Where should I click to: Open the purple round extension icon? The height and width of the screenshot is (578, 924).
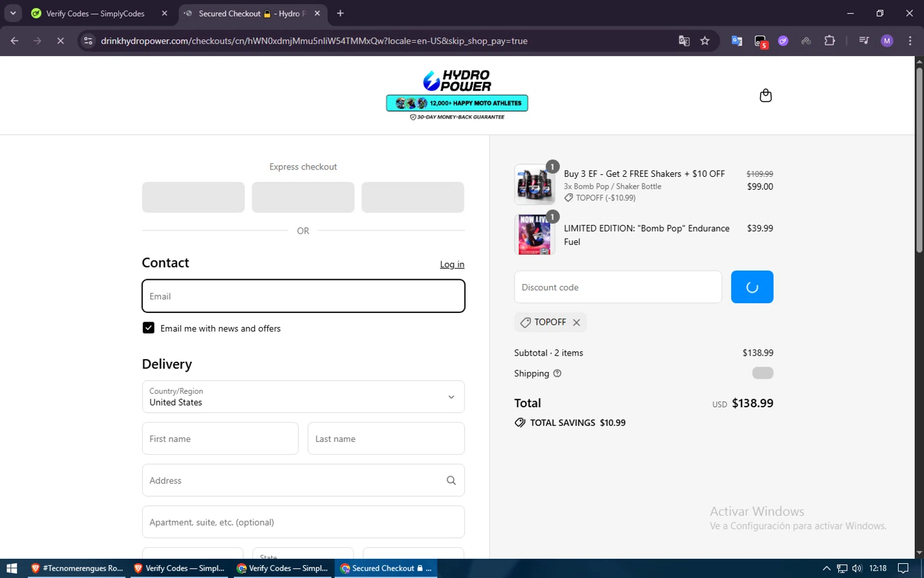783,41
